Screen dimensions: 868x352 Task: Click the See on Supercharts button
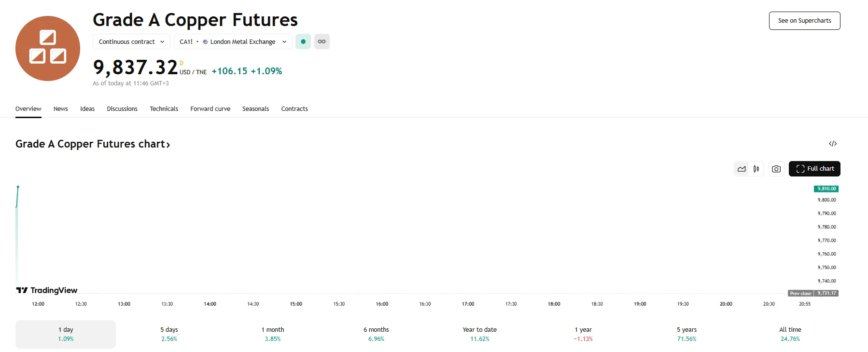[x=804, y=21]
